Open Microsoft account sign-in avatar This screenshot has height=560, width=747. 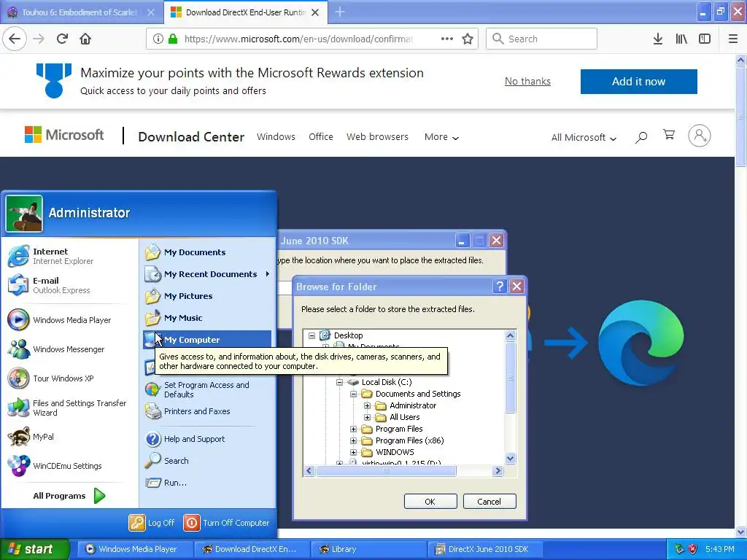[x=699, y=136]
